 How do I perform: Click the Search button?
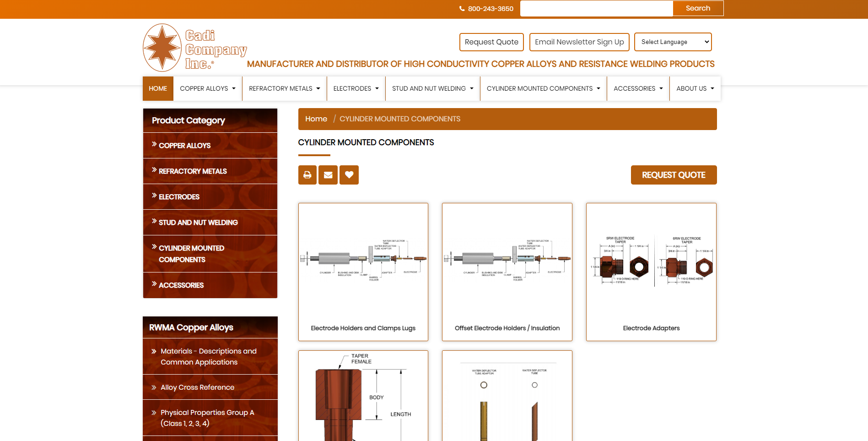pos(698,8)
